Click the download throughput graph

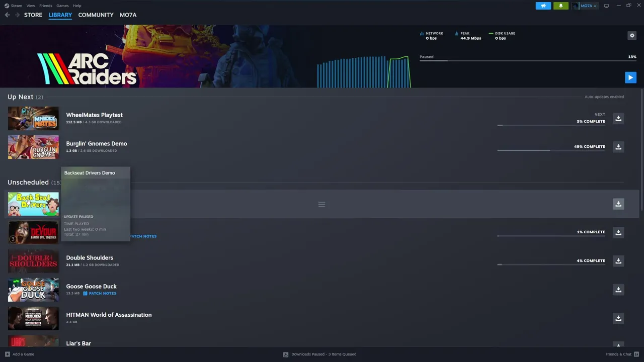coord(364,72)
